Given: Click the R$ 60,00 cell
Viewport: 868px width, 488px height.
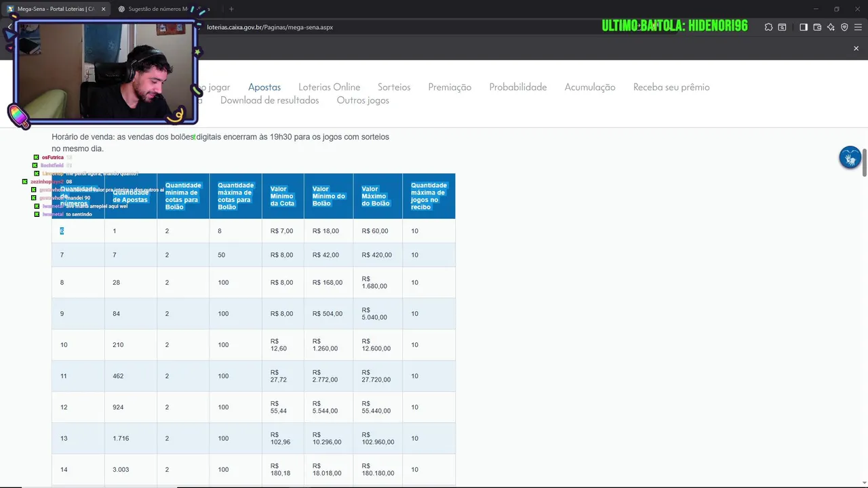Looking at the screenshot, I should [378, 231].
